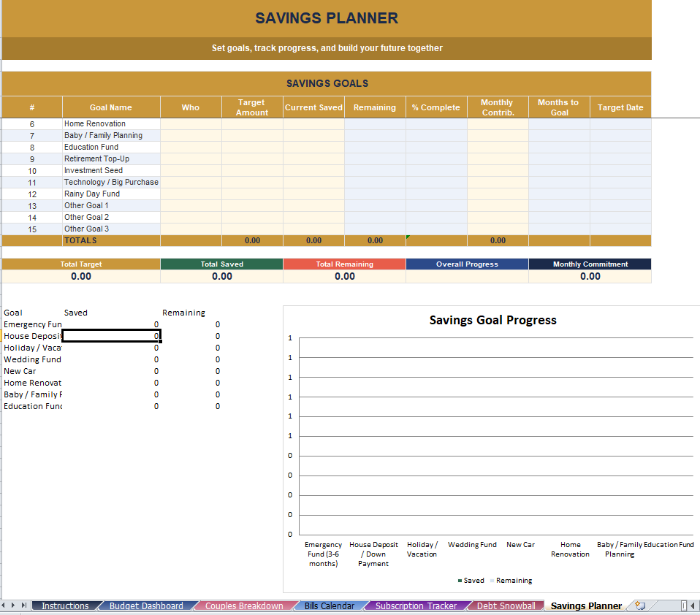Select the Monthly Commitment 0.00 value

(x=590, y=276)
